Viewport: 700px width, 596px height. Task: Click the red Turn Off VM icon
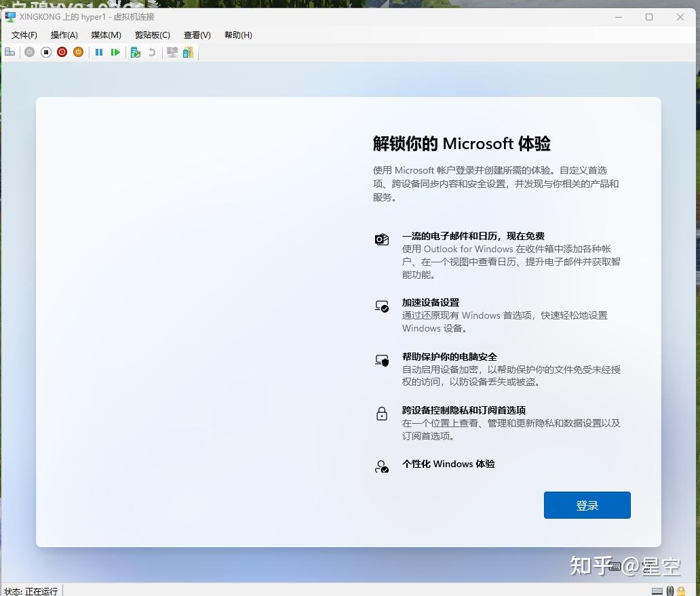(62, 52)
